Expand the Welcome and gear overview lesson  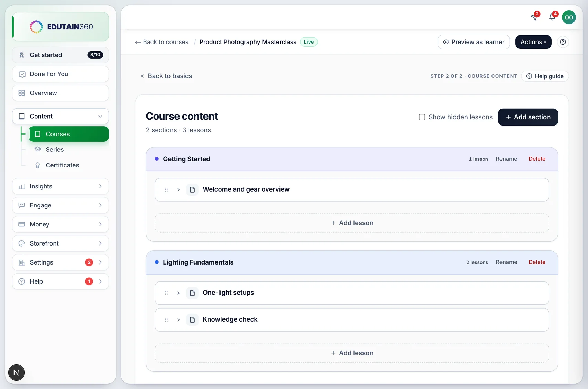178,189
